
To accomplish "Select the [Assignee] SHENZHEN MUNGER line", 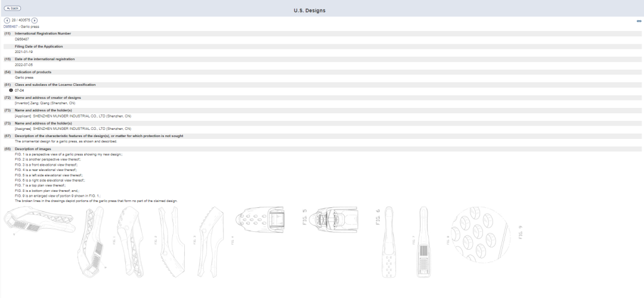I will [x=73, y=129].
